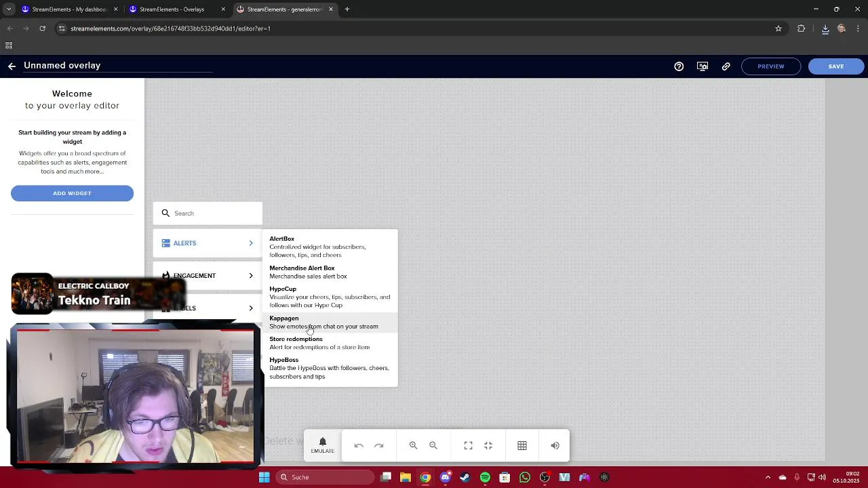Toggle overlay sound speaker
Image resolution: width=868 pixels, height=488 pixels.
(555, 445)
